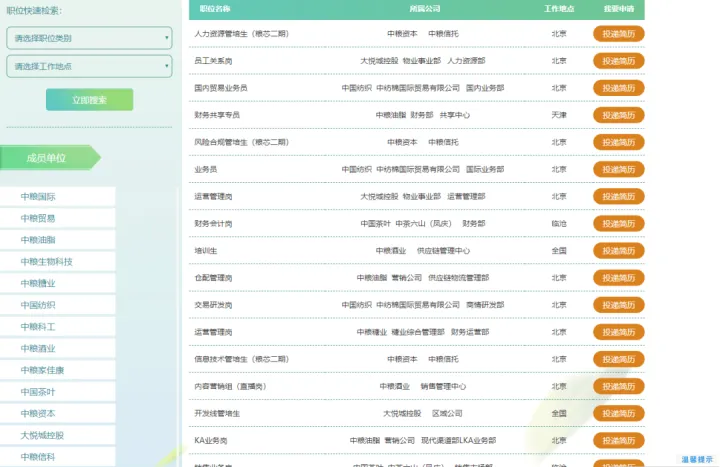Open the 风险合规管培生（粮芯二期） job title
This screenshot has height=467, width=720.
[242, 142]
